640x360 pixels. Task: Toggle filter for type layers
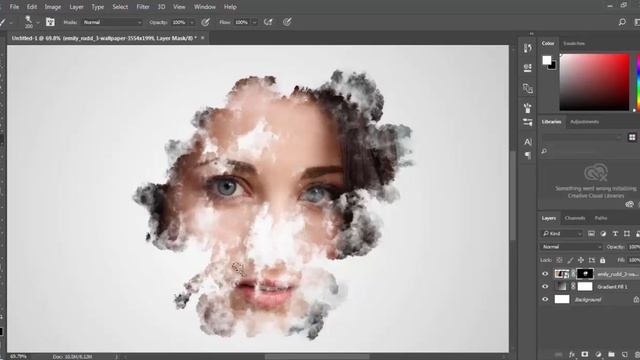pos(615,233)
